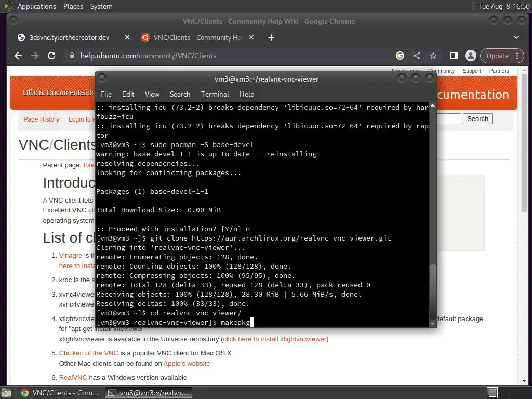This screenshot has height=399, width=532.
Task: Open site info via the lock icon
Action: click(x=72, y=56)
